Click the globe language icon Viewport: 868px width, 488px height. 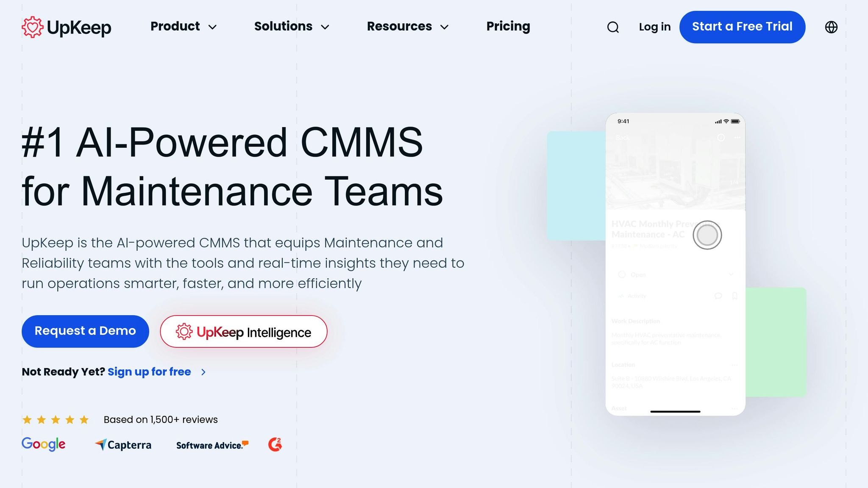coord(831,27)
